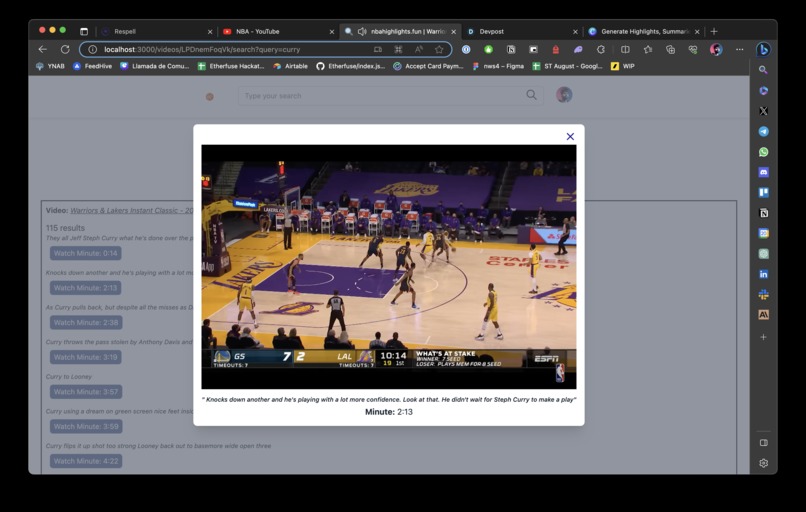This screenshot has width=806, height=512.
Task: Open ChatGPT in the sidebar
Action: pos(763,253)
